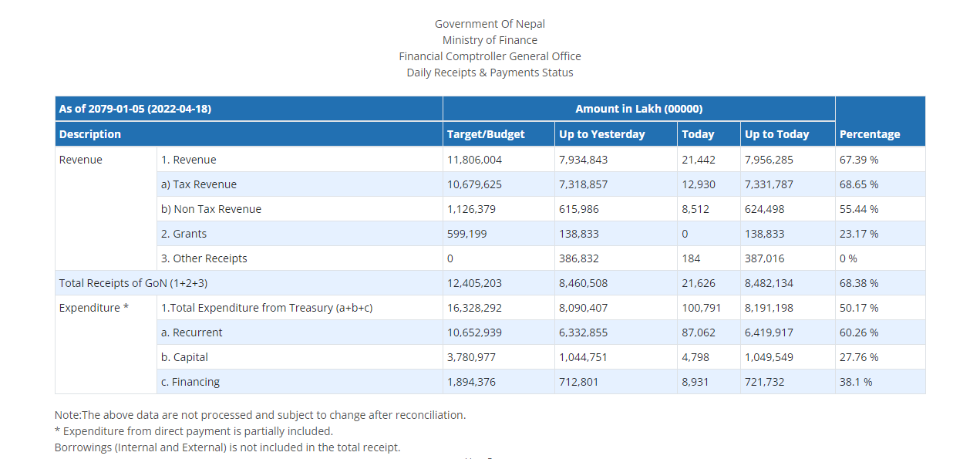Select the Up to Today column header
Image resolution: width=980 pixels, height=459 pixels.
776,134
